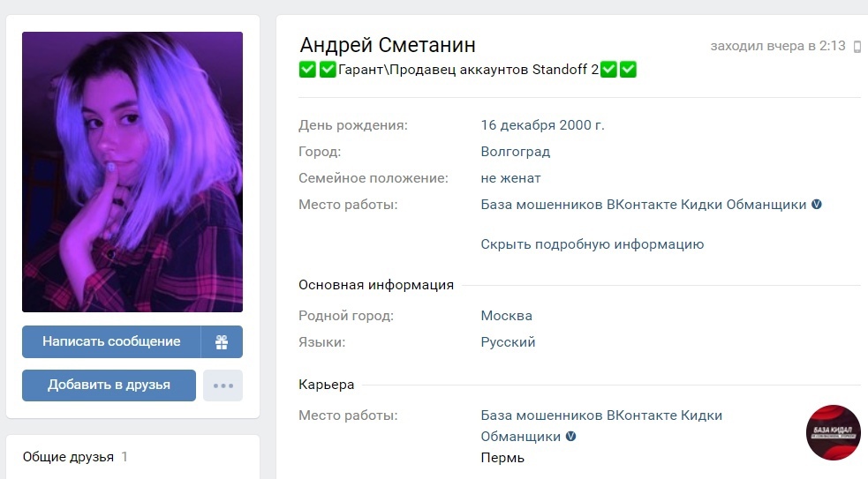Image resolution: width=868 pixels, height=479 pixels.
Task: Open Общие друзья section header
Action: coord(68,457)
